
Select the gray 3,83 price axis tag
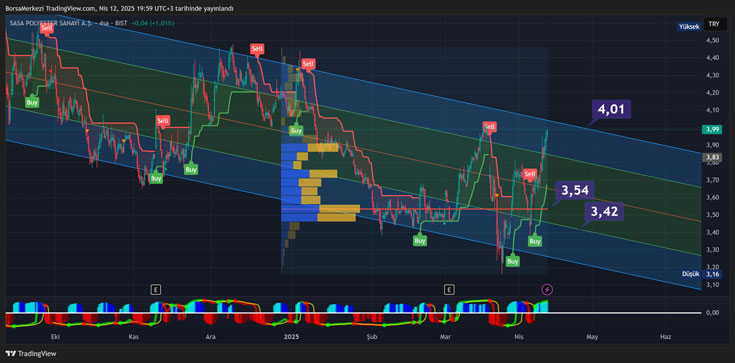712,158
